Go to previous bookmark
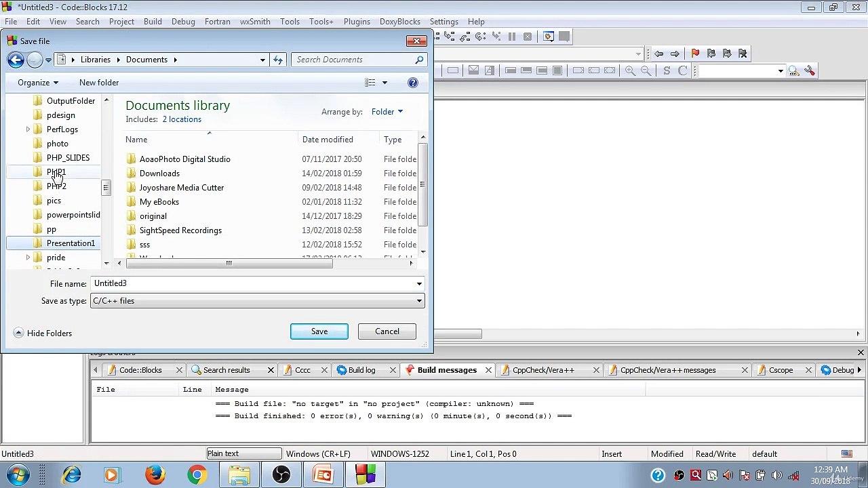The height and width of the screenshot is (488, 868). coord(711,54)
